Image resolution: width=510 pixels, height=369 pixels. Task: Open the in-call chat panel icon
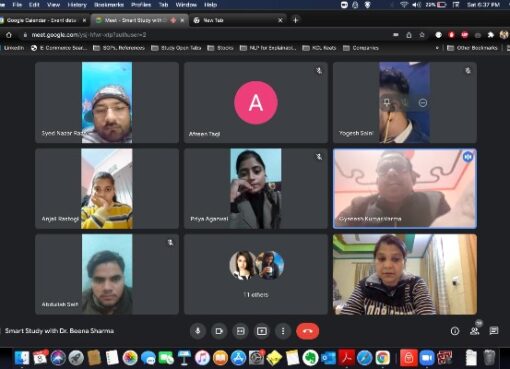tap(494, 331)
